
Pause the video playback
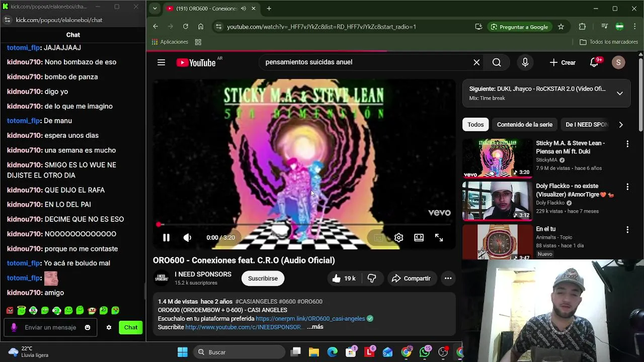click(166, 238)
